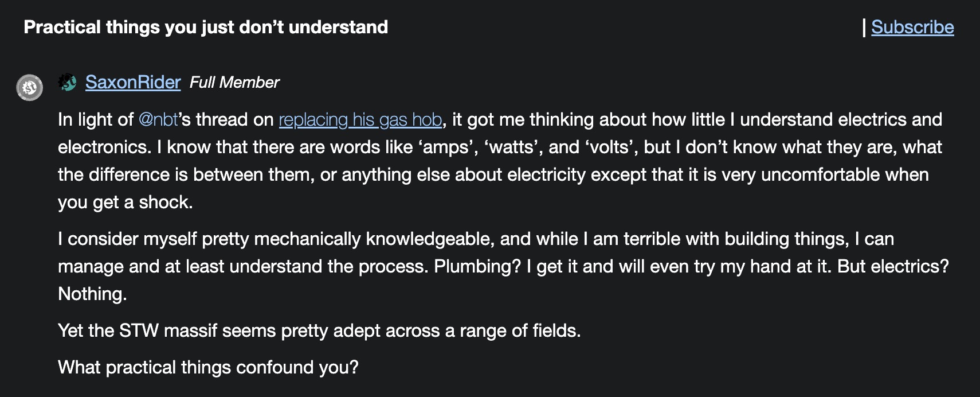Open the 'replacing his gas hob' link
The width and height of the screenshot is (980, 397).
tap(360, 119)
